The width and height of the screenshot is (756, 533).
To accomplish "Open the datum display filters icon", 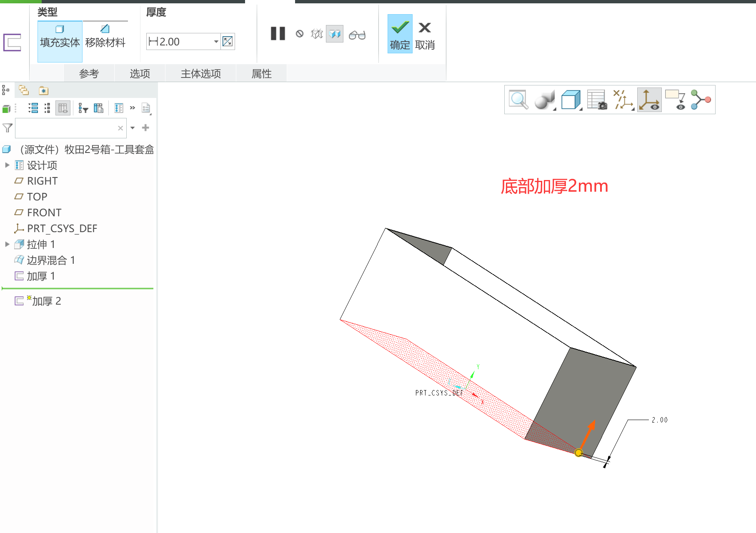I will pos(623,100).
